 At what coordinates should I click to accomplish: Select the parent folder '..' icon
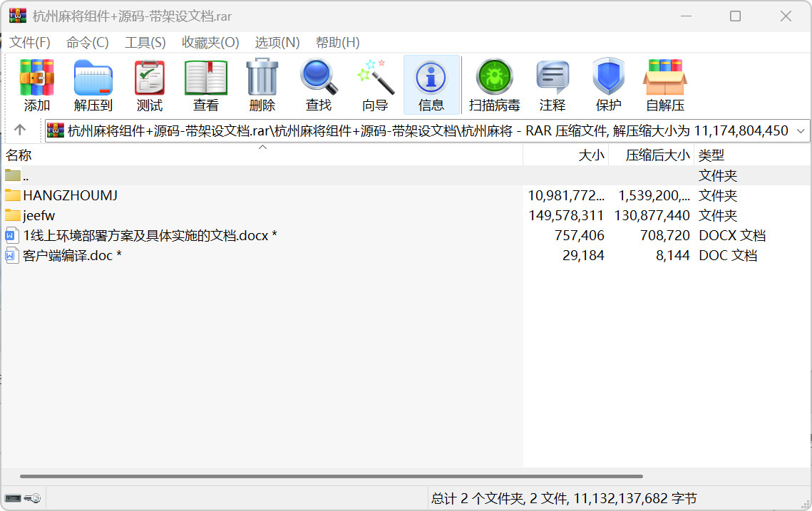point(13,175)
